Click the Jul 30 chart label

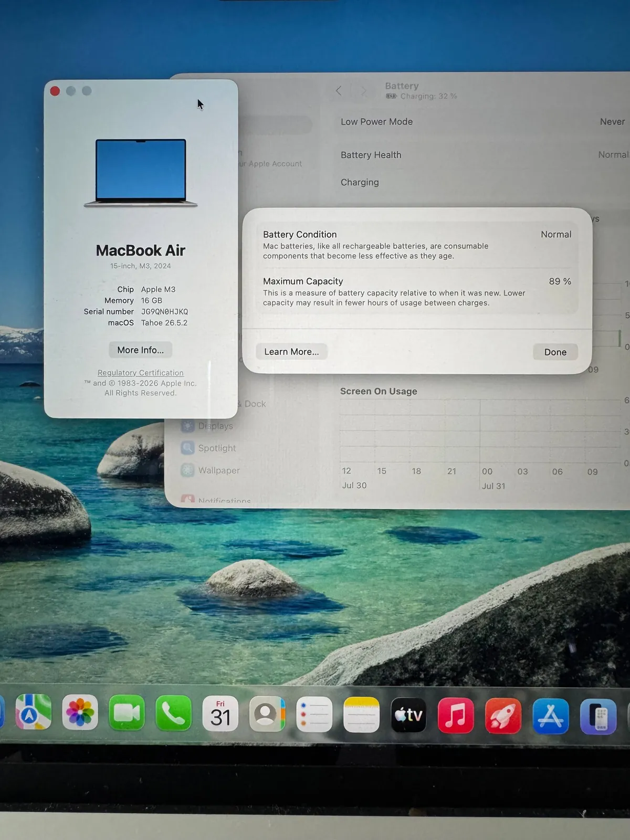click(x=354, y=485)
